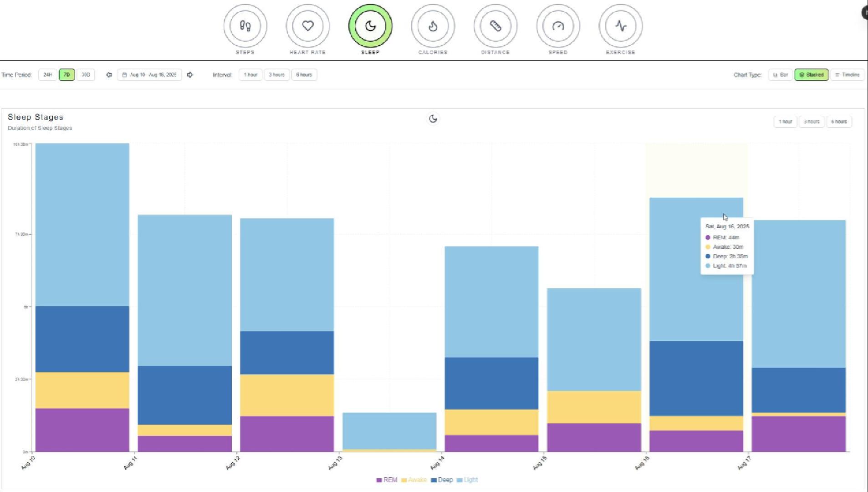The height and width of the screenshot is (492, 868).
Task: Toggle REM series in chart legend
Action: pyautogui.click(x=387, y=480)
